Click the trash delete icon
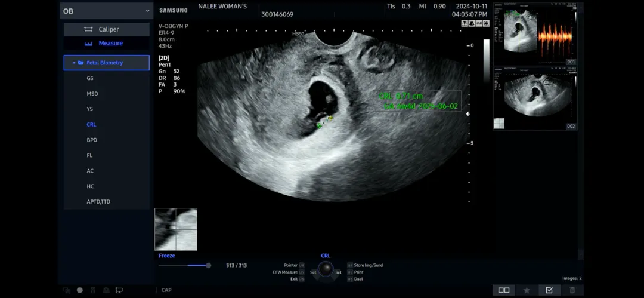 click(572, 290)
